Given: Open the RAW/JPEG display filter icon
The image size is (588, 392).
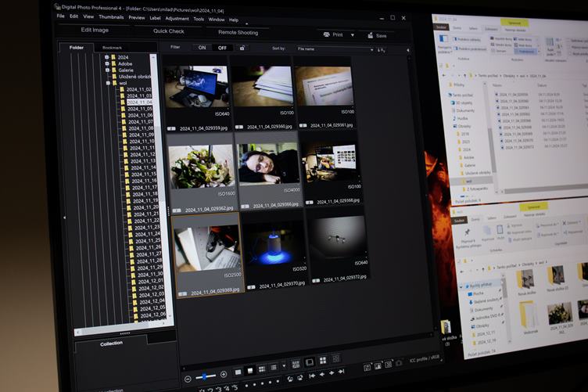Looking at the screenshot, I should 296,365.
